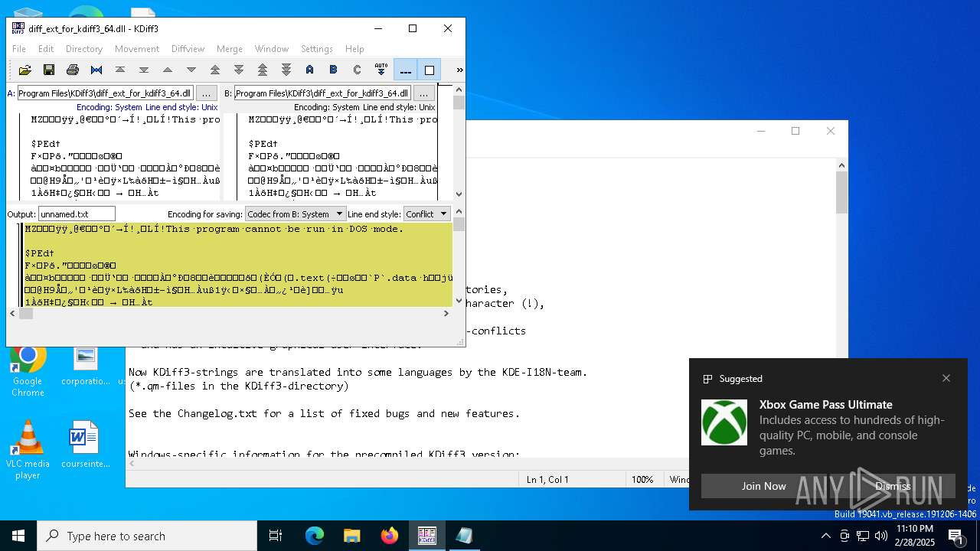
Task: Click the diff view vertical scrollbar thumb
Action: 459,103
